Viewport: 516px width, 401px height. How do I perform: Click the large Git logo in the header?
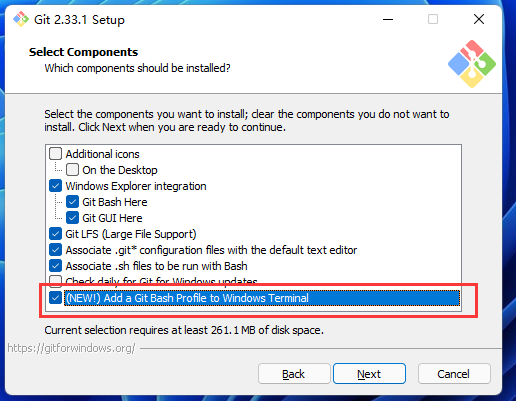point(472,64)
